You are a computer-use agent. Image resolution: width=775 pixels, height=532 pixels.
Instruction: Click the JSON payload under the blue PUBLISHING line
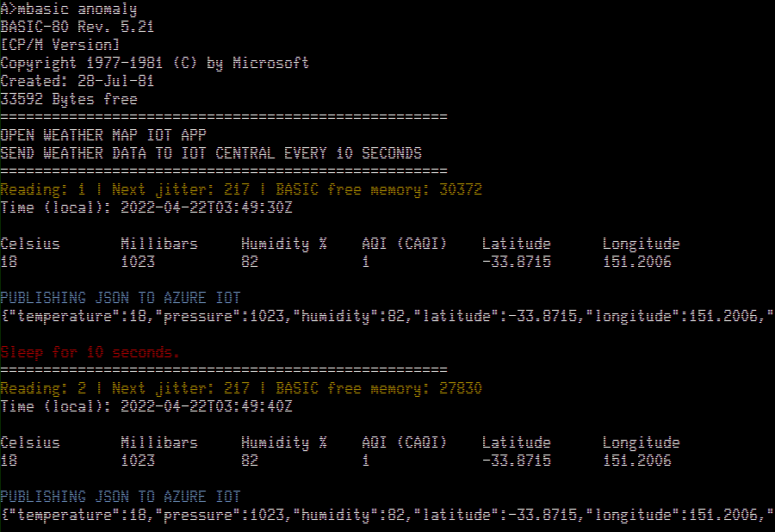point(387,515)
